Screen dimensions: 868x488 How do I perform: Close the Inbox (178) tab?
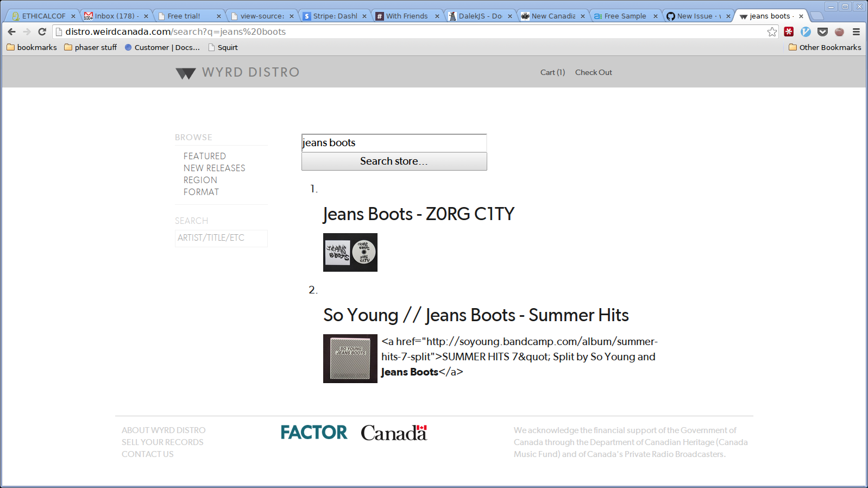tap(146, 16)
